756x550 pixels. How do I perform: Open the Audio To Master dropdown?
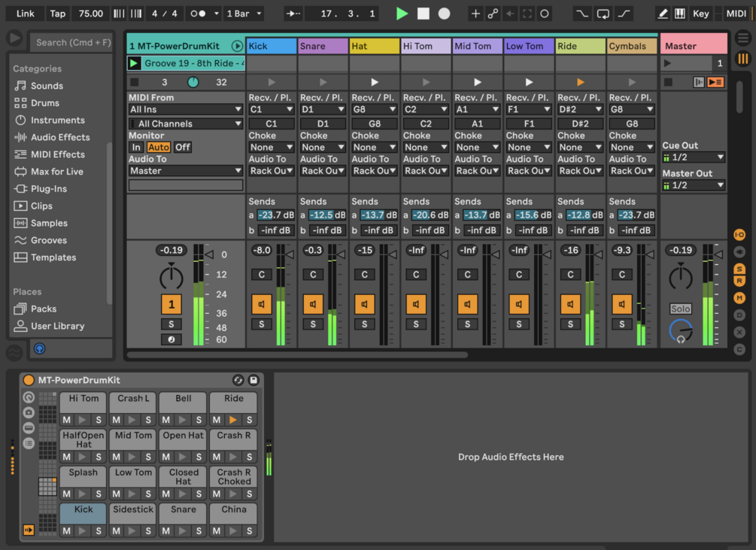click(186, 171)
